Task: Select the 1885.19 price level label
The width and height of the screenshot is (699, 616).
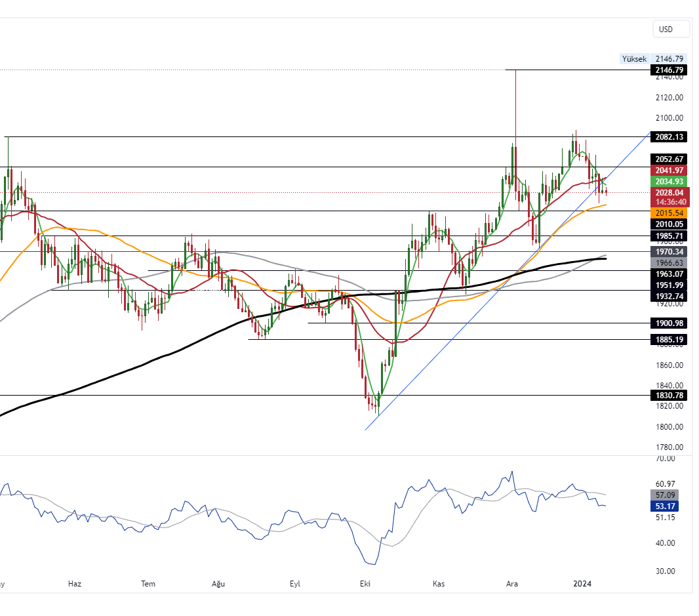Action: coord(668,339)
